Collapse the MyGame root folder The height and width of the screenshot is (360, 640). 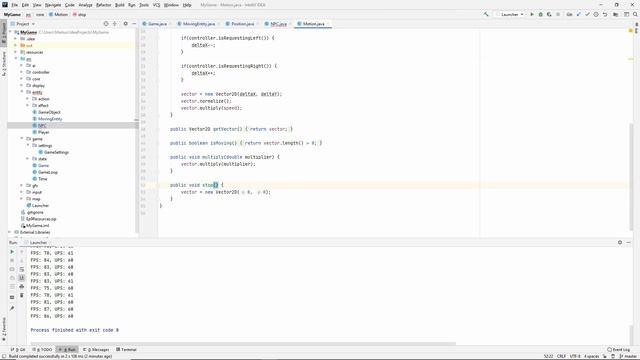(x=10, y=32)
